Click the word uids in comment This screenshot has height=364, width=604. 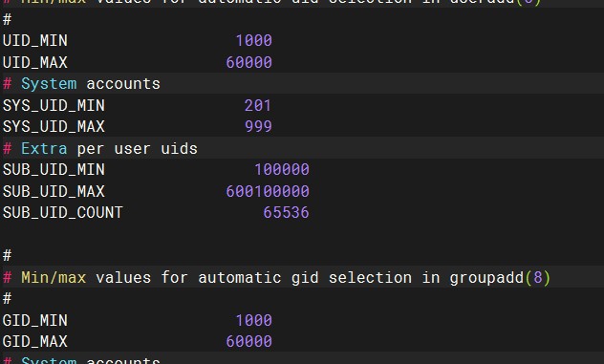click(x=179, y=148)
